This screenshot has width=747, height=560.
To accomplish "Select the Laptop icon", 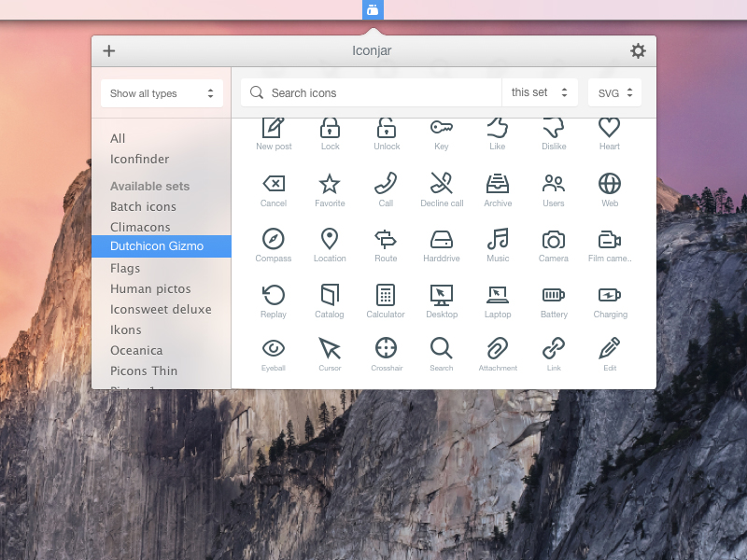I will pyautogui.click(x=498, y=295).
